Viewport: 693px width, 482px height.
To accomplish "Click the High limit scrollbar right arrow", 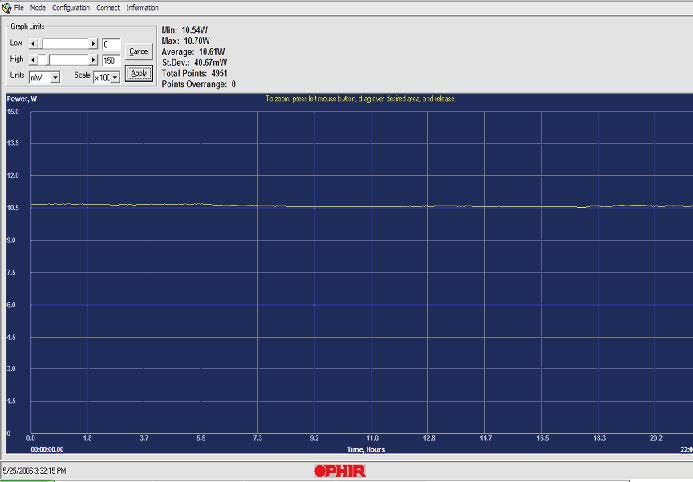I will (x=94, y=60).
